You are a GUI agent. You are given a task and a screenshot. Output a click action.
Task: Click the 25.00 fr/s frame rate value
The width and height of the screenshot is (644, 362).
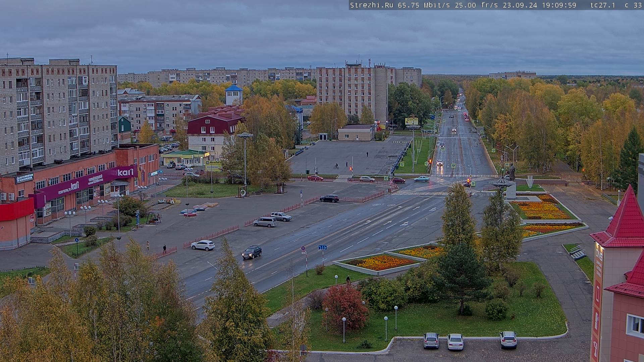[x=477, y=5]
